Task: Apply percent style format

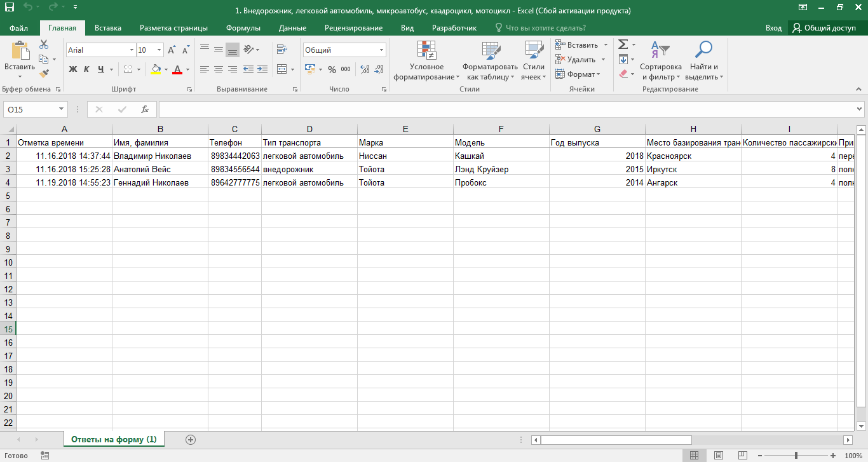Action: click(332, 69)
